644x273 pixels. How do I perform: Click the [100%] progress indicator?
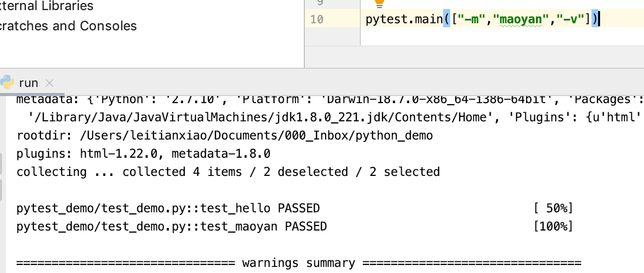(x=553, y=226)
